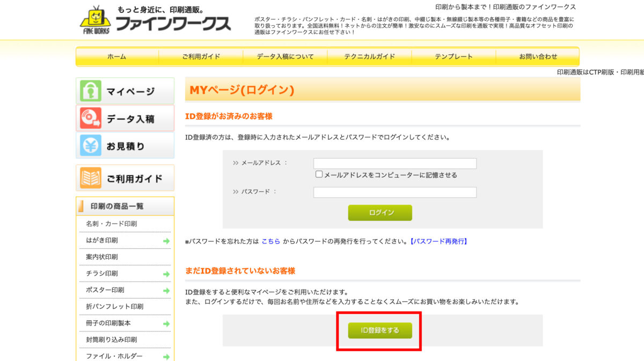The width and height of the screenshot is (644, 361).
Task: Open ご利用ガイド via the book icon
Action: point(91,178)
